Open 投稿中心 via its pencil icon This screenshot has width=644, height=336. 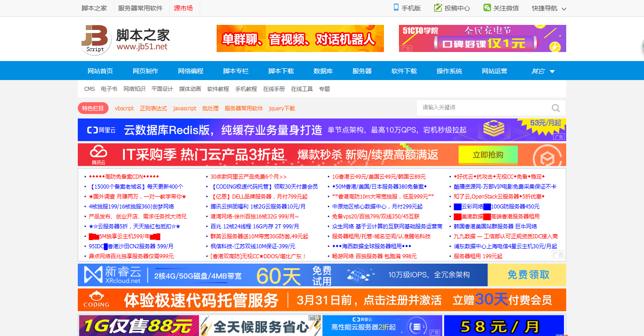click(437, 8)
